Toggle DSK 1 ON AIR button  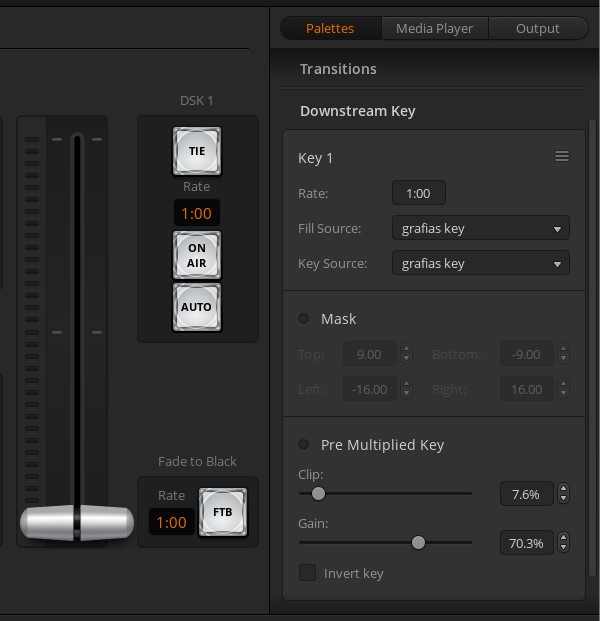pos(196,255)
